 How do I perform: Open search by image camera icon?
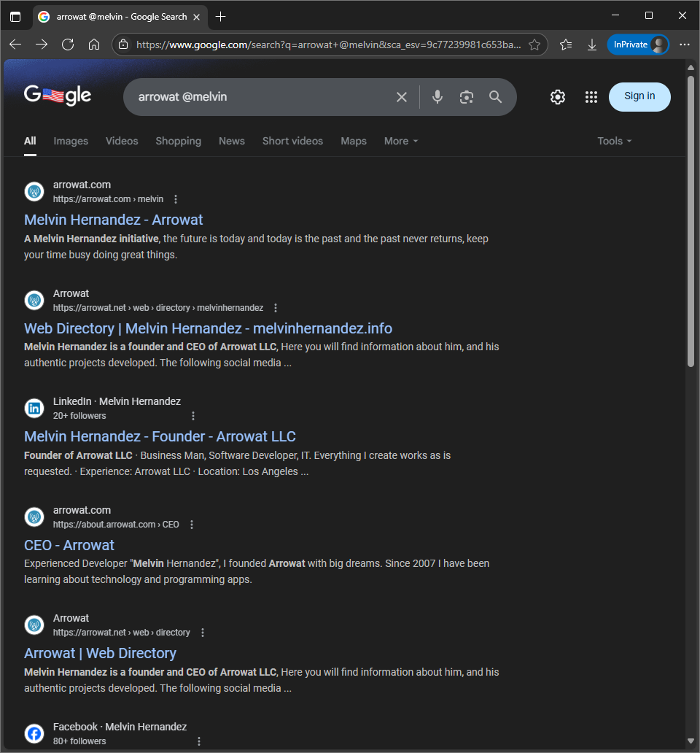click(467, 97)
